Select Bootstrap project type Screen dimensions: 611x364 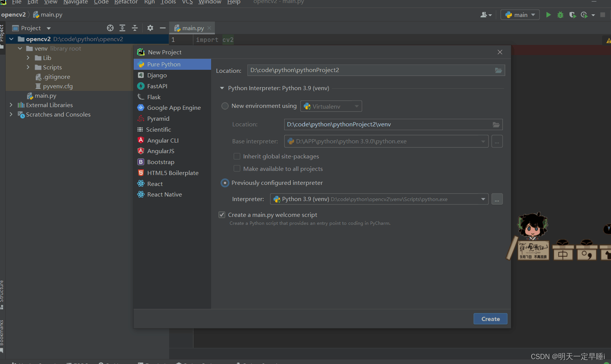click(x=172, y=162)
